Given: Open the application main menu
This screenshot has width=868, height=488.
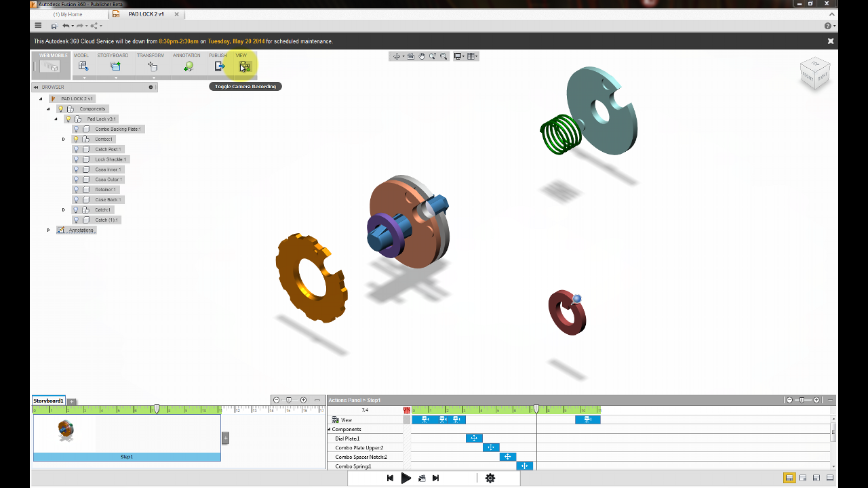Looking at the screenshot, I should [38, 26].
